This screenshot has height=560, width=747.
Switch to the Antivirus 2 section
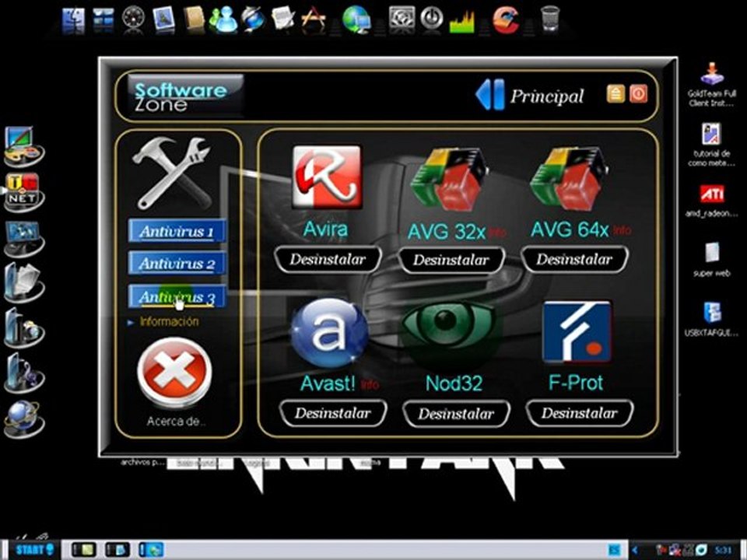click(177, 264)
